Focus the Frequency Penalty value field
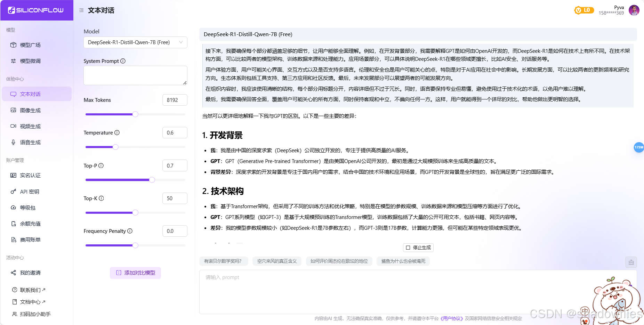The image size is (644, 325). 175,231
